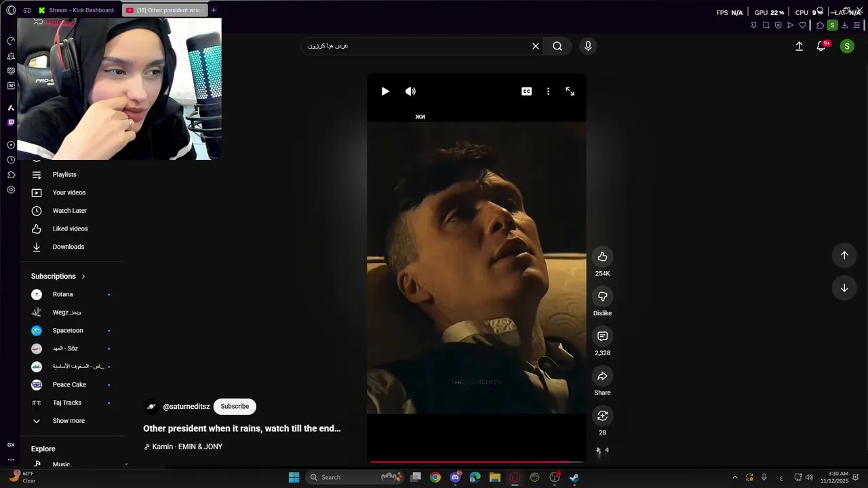Image resolution: width=868 pixels, height=488 pixels.
Task: Open Google Chrome from the taskbar
Action: tap(435, 477)
